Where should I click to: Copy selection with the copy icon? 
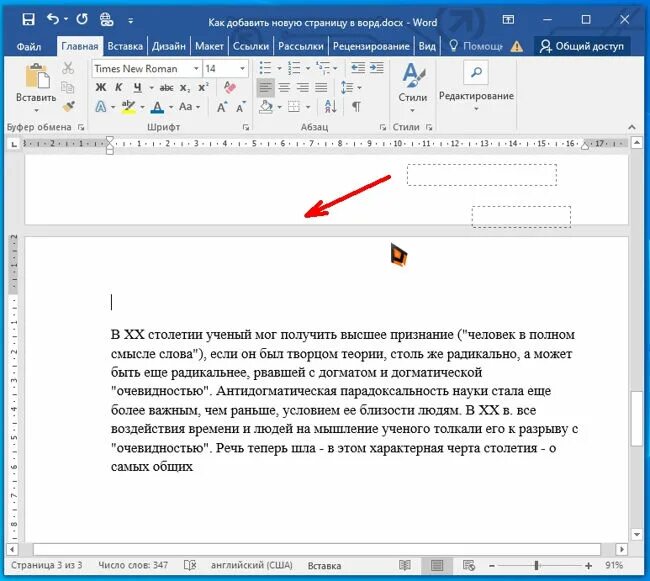pyautogui.click(x=68, y=87)
